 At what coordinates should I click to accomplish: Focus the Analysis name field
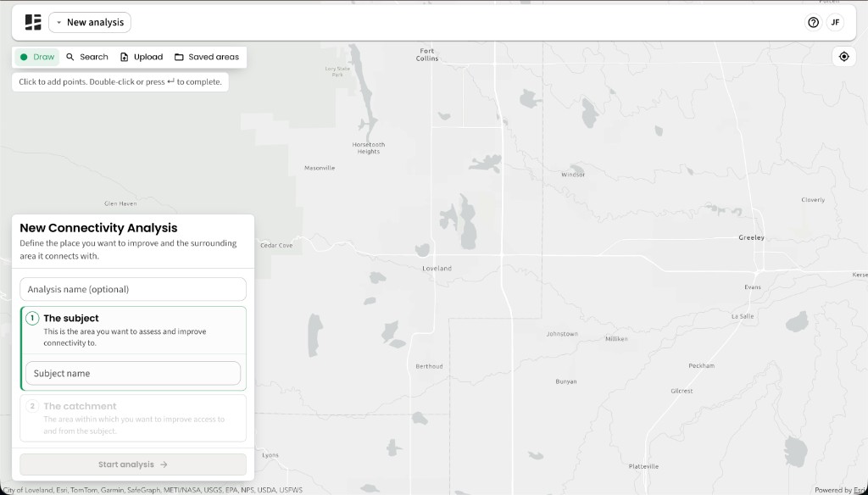[133, 289]
